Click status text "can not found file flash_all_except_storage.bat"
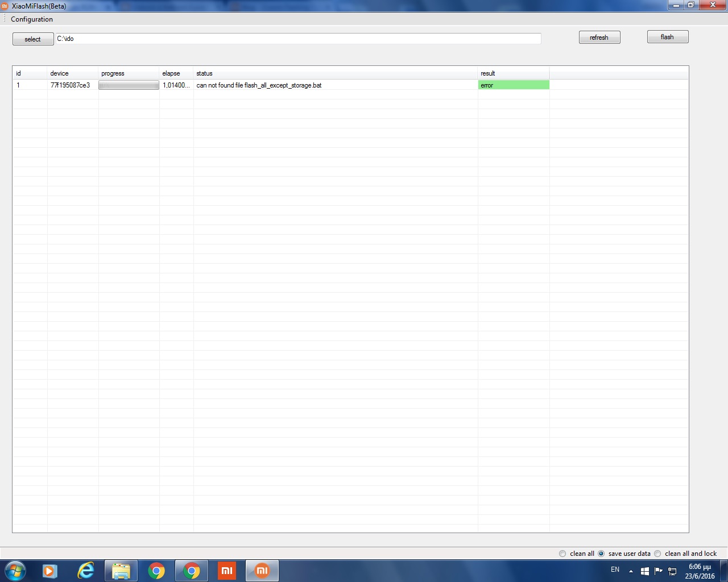 pyautogui.click(x=259, y=85)
